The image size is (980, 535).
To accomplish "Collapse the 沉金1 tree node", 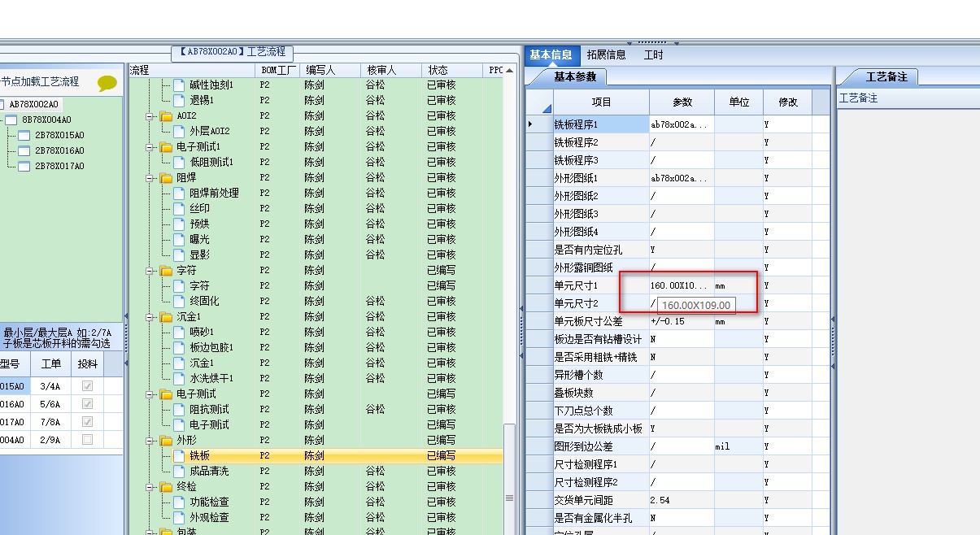I will 150,317.
